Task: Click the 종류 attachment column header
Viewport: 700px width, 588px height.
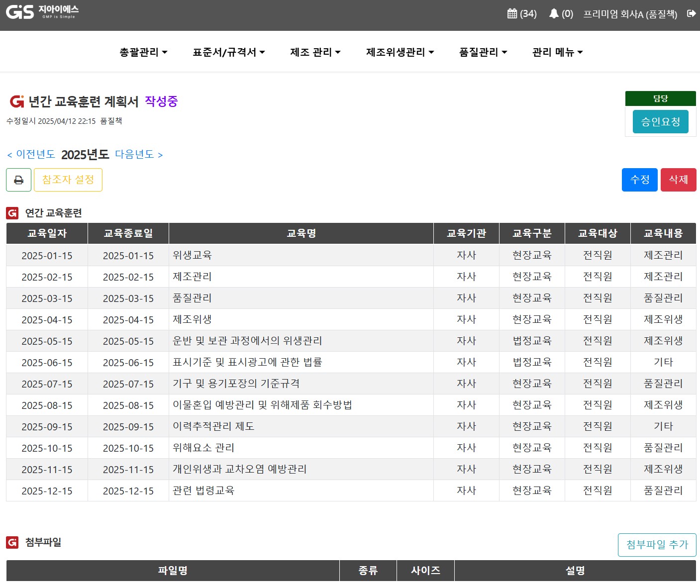Action: click(368, 571)
